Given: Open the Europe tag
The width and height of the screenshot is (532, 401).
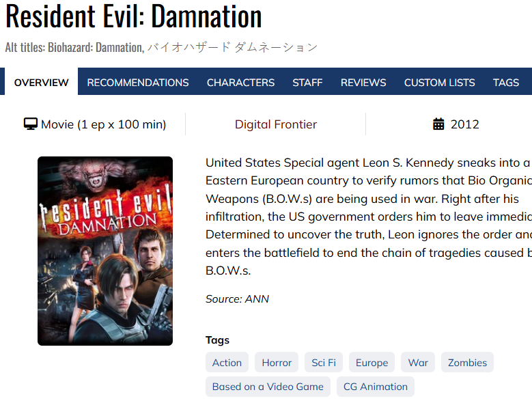Looking at the screenshot, I should [x=372, y=362].
